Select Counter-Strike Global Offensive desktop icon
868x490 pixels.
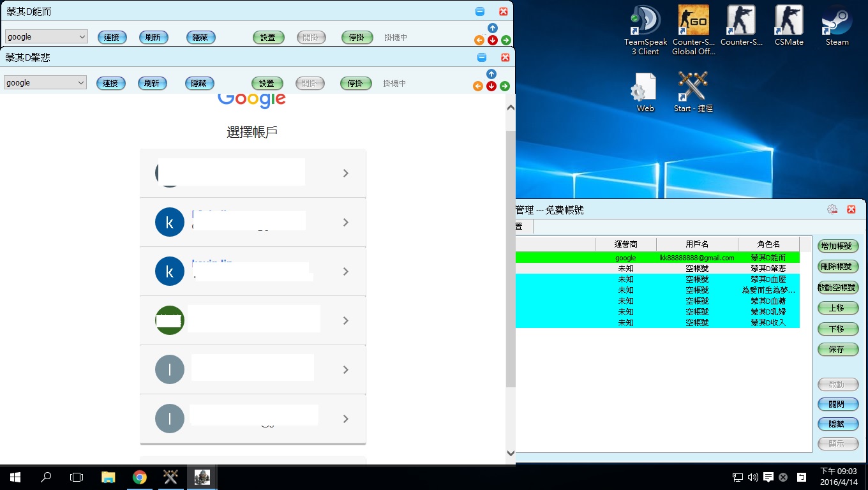point(694,30)
